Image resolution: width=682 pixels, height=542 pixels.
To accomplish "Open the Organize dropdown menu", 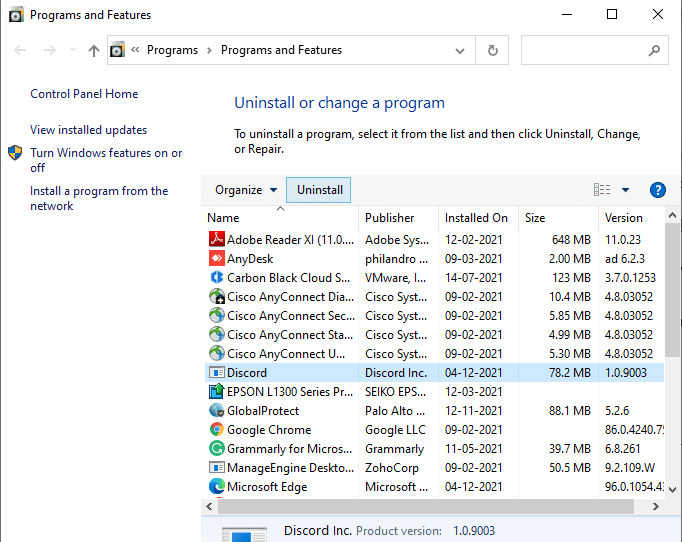I will coord(246,190).
